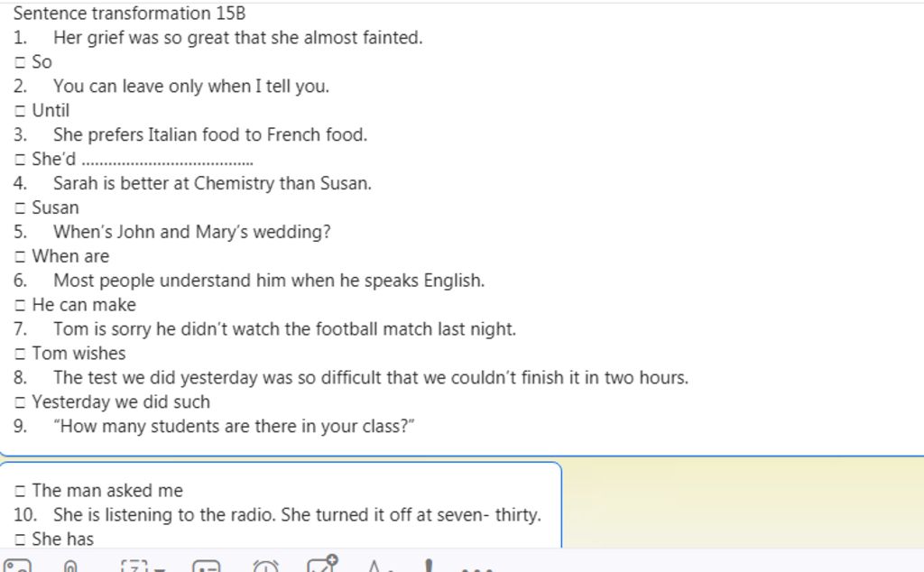
Task: Open the send image icon
Action: click(x=17, y=566)
